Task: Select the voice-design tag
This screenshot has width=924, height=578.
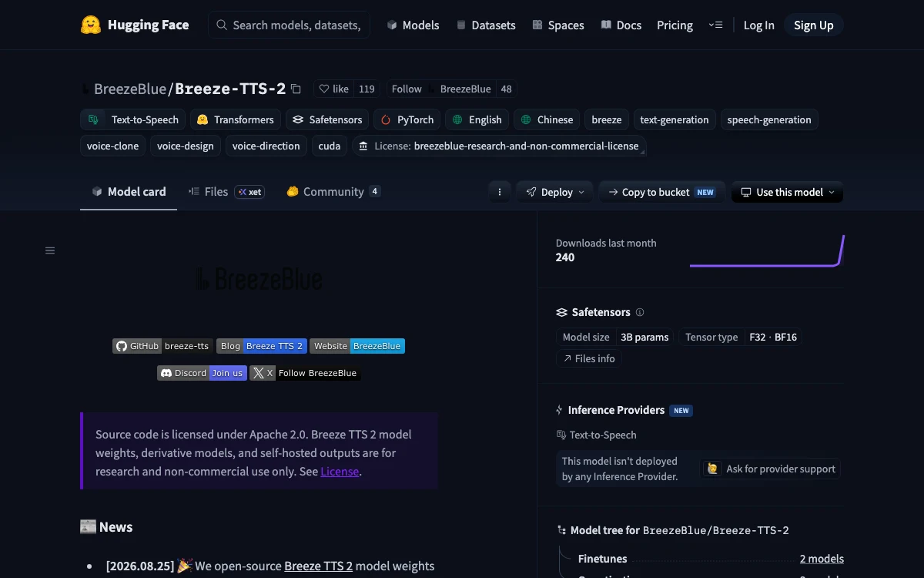Action: (x=186, y=146)
